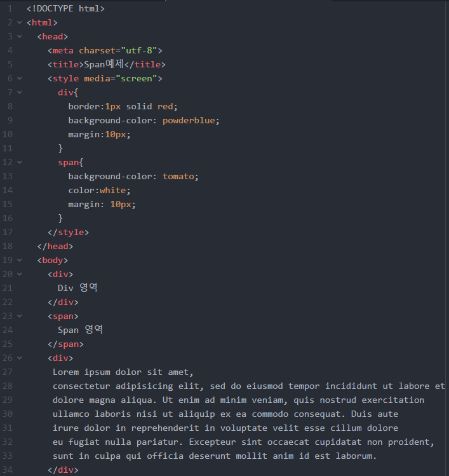Click the closing '</div>' tag on line 22
This screenshot has width=449, height=476.
[x=63, y=302]
